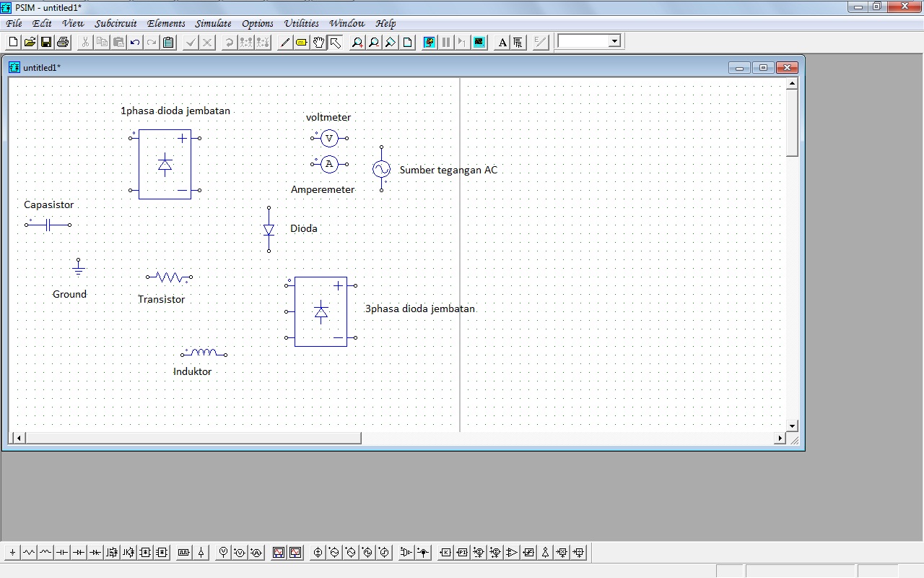924x578 pixels.
Task: Select the wire drawing pencil tool
Action: coord(284,41)
